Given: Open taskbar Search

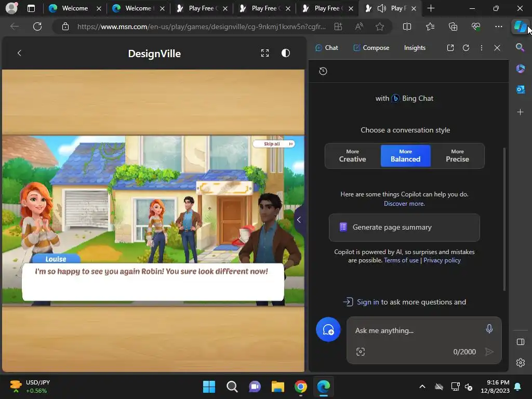Looking at the screenshot, I should pos(232,387).
